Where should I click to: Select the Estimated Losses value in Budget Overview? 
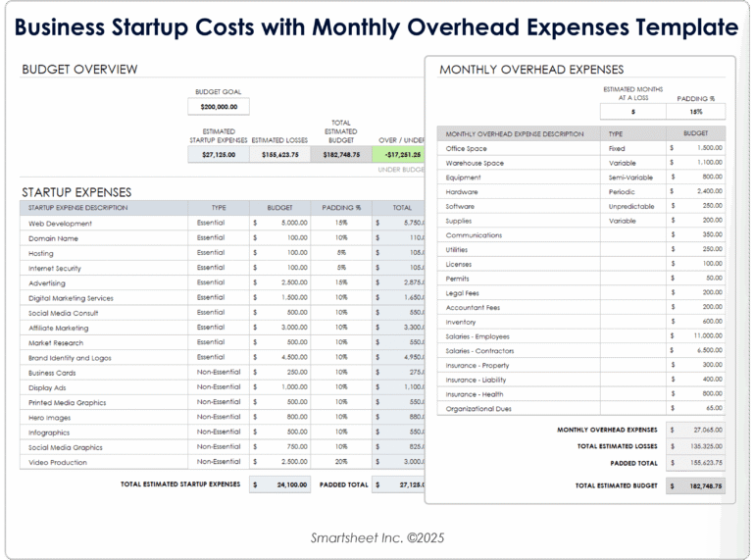280,154
